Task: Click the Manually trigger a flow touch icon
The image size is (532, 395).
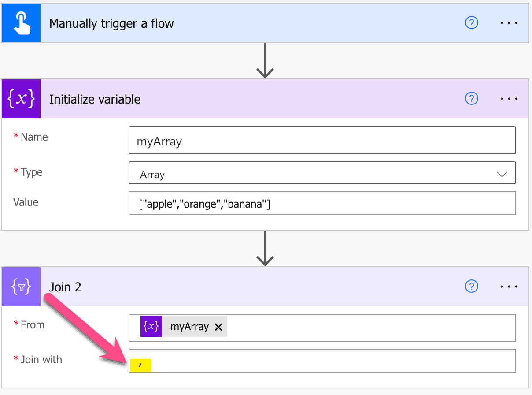Action: (20, 22)
